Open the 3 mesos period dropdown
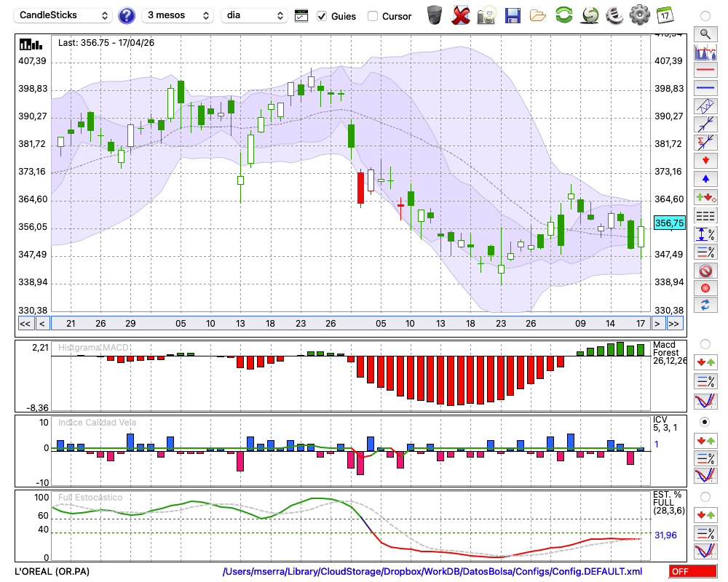 178,15
